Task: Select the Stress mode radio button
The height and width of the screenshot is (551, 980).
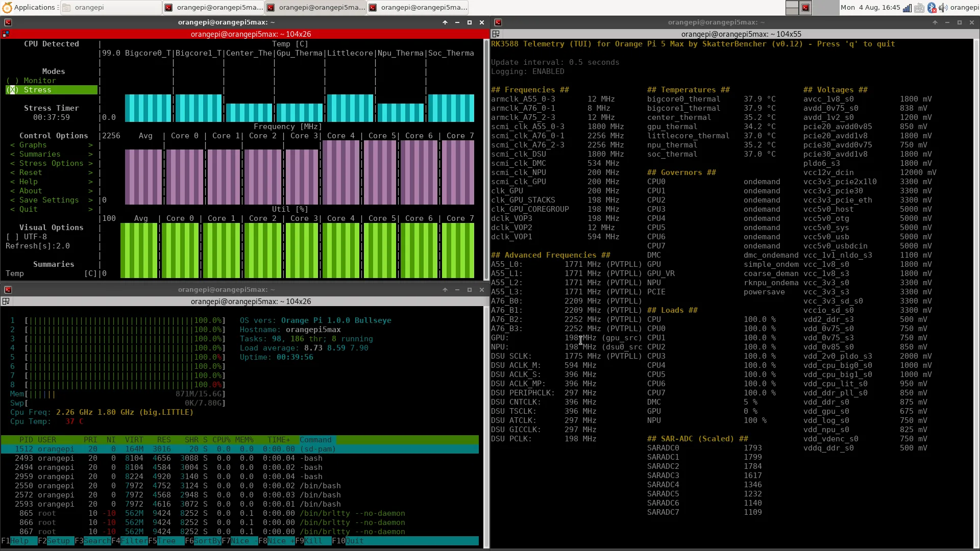Action: click(13, 90)
